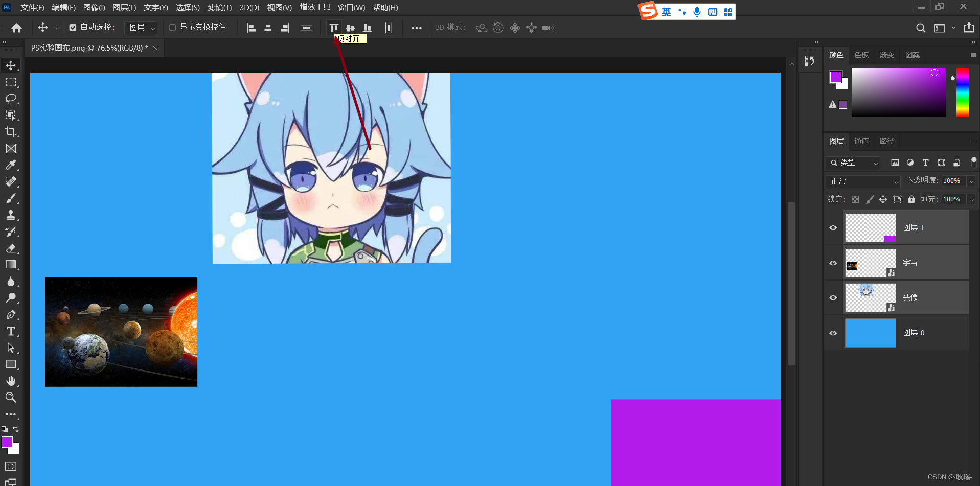Select the Rectangular Marquee tool
The width and height of the screenshot is (980, 486).
pyautogui.click(x=11, y=82)
